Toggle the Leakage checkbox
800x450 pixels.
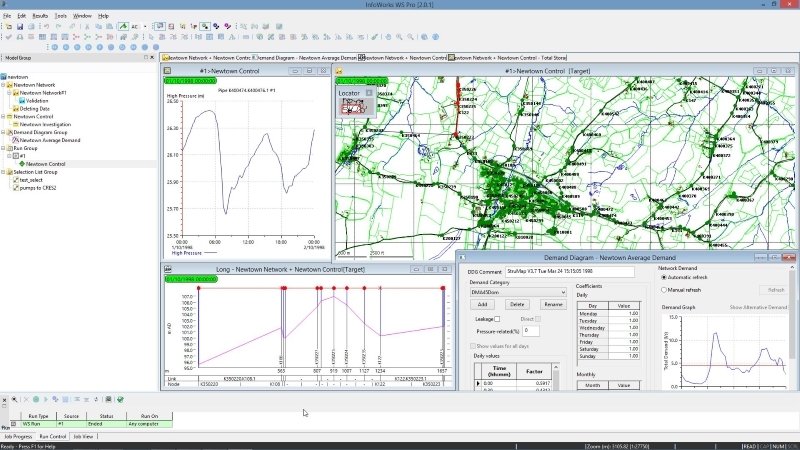click(x=497, y=319)
